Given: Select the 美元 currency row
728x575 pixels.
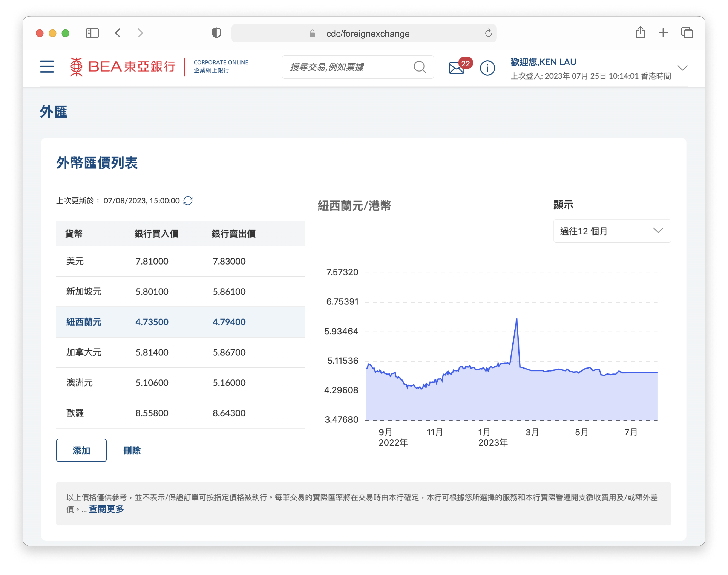Looking at the screenshot, I should (181, 261).
